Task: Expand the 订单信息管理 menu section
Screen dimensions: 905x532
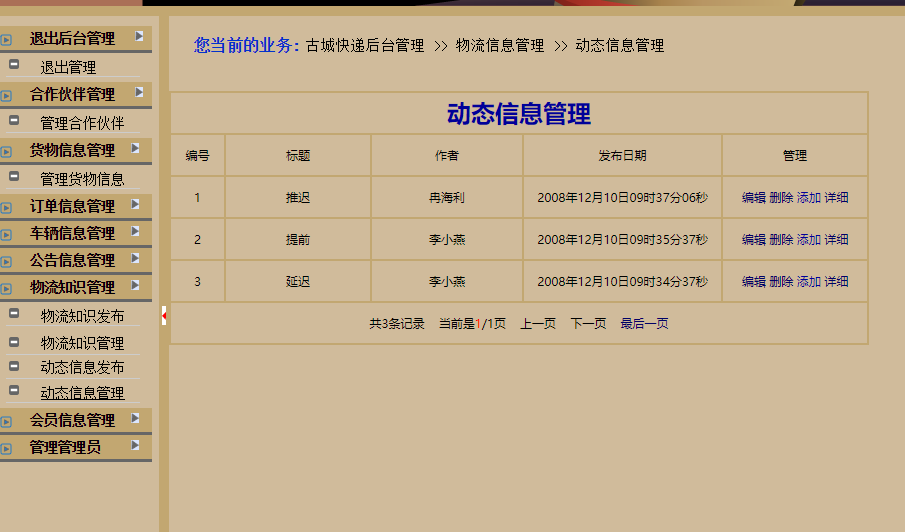Action: click(72, 206)
